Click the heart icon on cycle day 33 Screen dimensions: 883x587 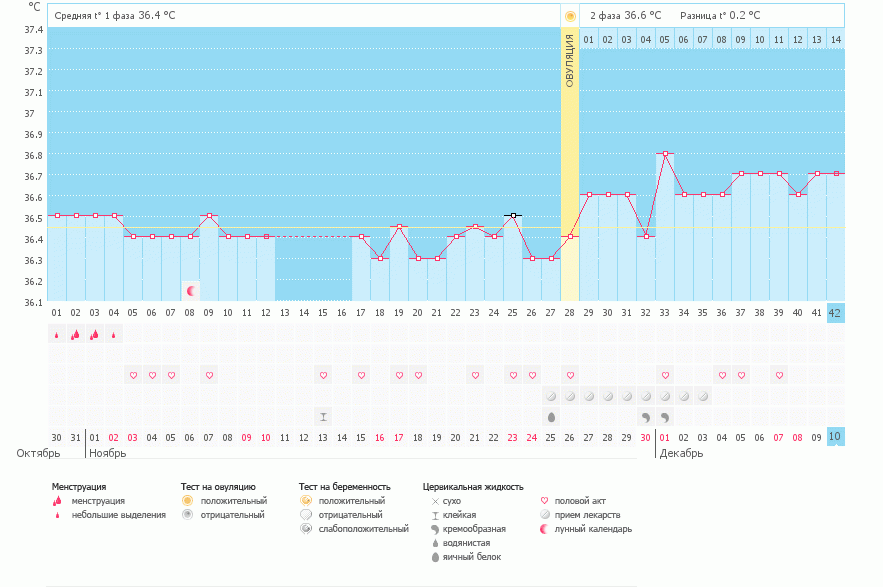[x=666, y=375]
